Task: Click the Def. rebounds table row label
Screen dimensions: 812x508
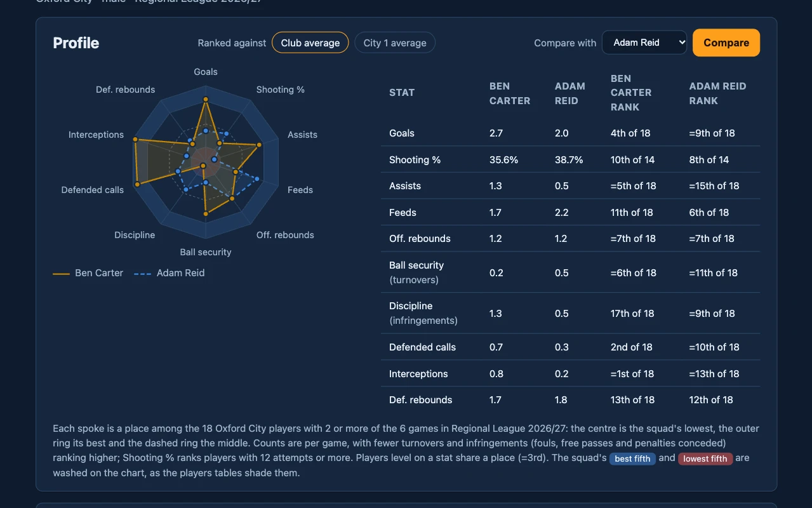Action: tap(420, 400)
